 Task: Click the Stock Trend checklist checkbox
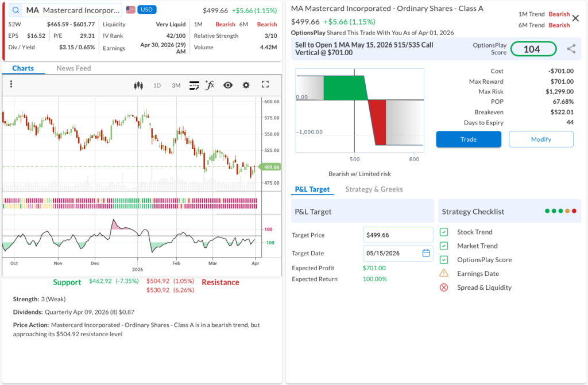(444, 232)
